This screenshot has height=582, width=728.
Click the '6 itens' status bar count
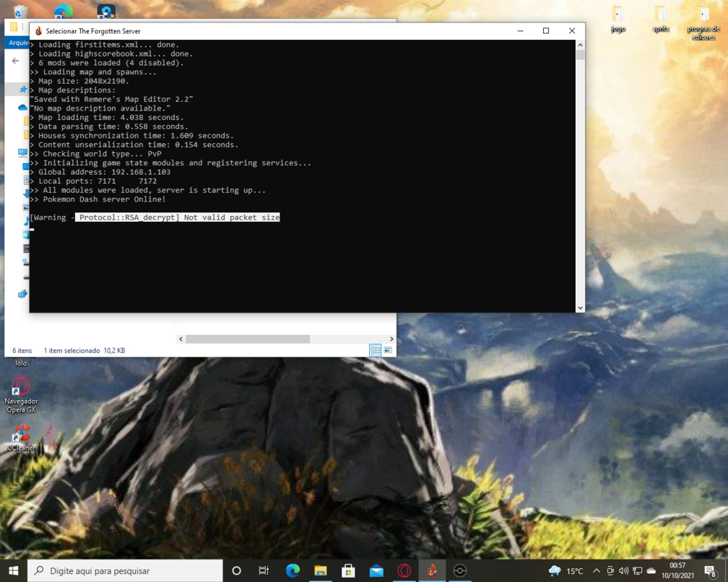pos(23,351)
